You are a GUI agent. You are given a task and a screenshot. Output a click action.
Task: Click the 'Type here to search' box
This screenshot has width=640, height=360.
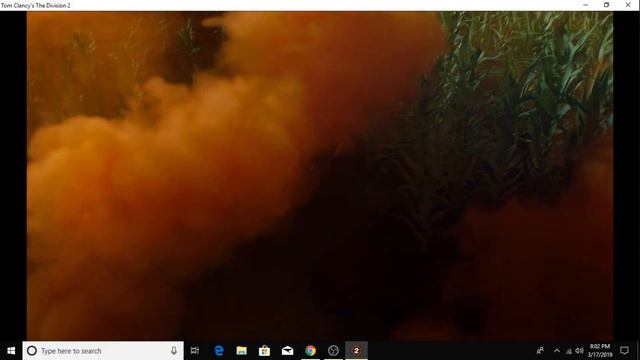point(103,351)
